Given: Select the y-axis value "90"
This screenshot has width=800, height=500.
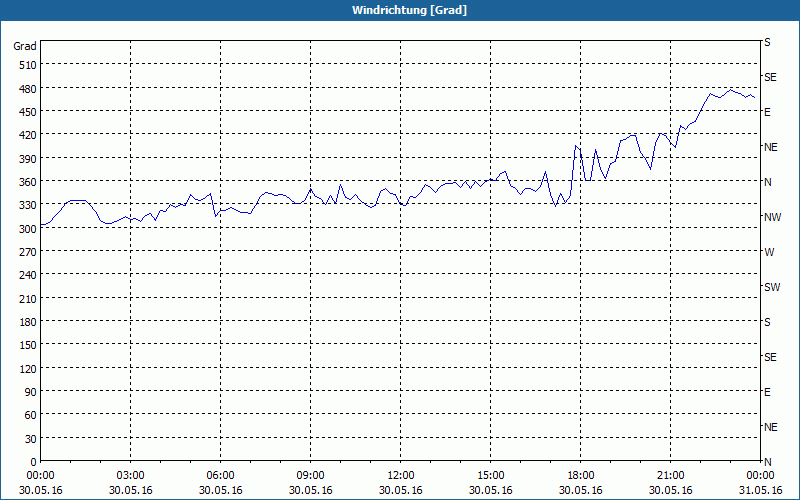Looking at the screenshot, I should [31, 392].
